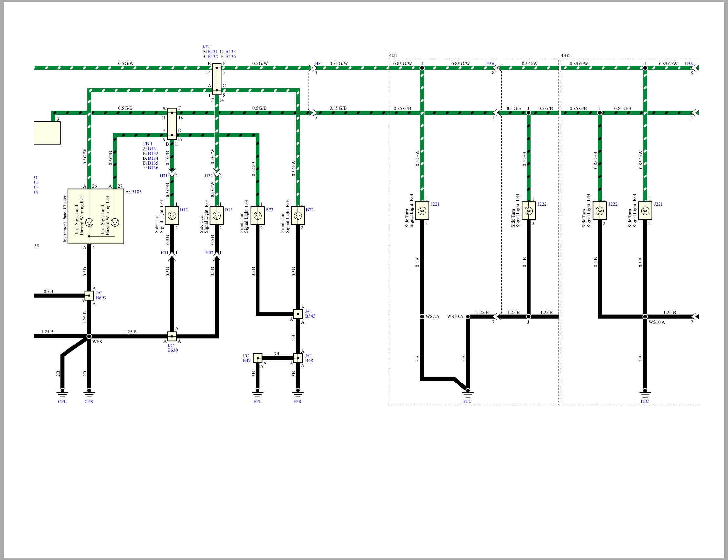Click the H81 connector link
The height and width of the screenshot is (560, 728).
(x=319, y=63)
